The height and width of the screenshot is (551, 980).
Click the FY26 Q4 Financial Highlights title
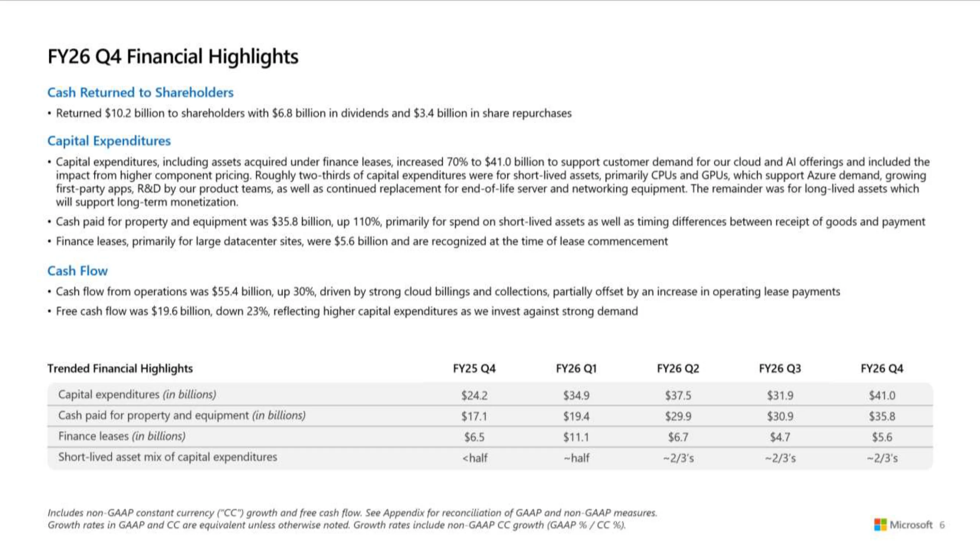coord(173,57)
